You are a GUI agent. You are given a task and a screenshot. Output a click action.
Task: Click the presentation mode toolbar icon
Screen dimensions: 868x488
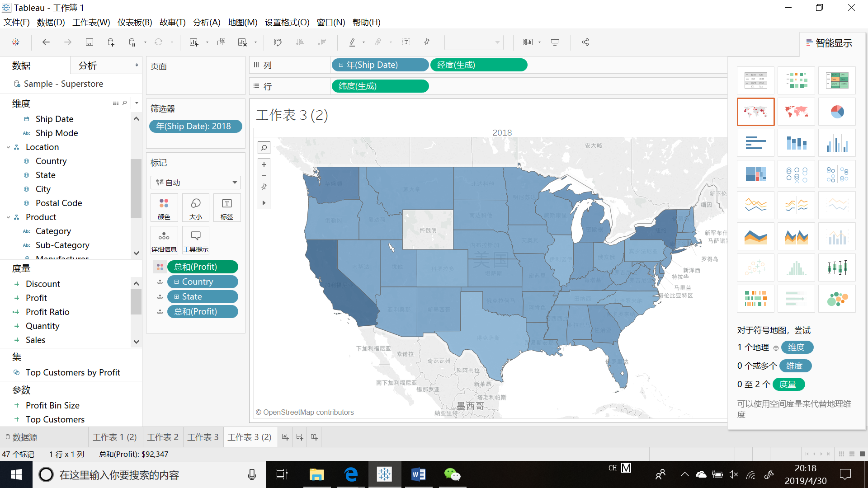pos(555,42)
